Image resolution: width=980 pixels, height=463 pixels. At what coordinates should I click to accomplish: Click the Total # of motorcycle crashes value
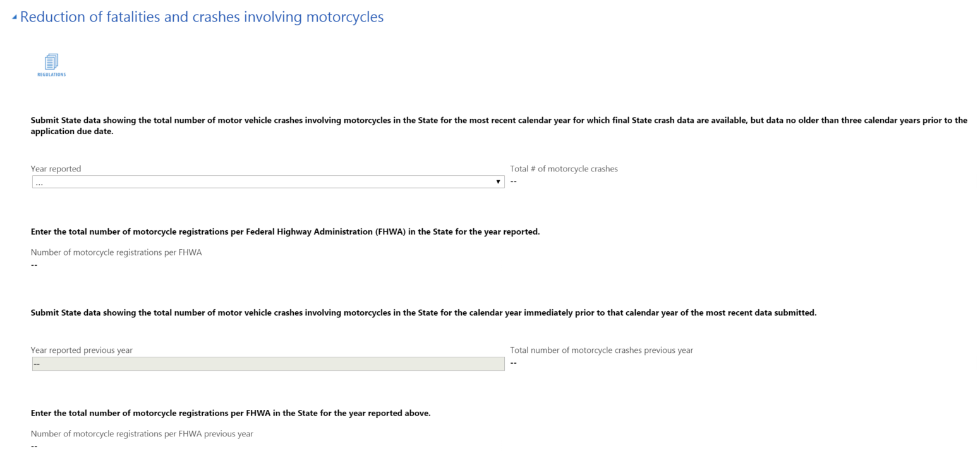(514, 182)
